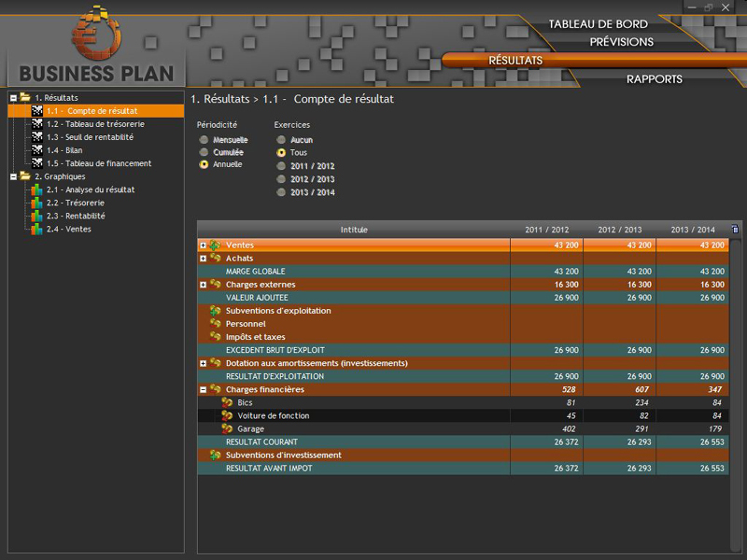Collapse the Charges financières row

click(203, 389)
